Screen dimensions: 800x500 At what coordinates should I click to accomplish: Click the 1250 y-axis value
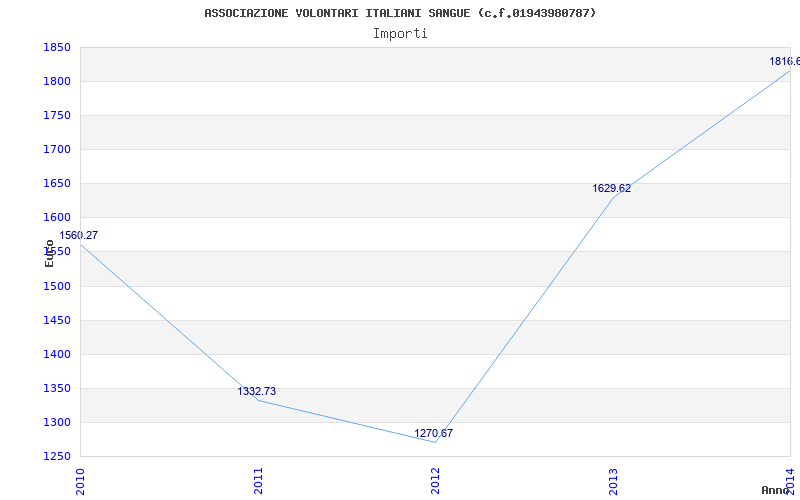coord(57,457)
